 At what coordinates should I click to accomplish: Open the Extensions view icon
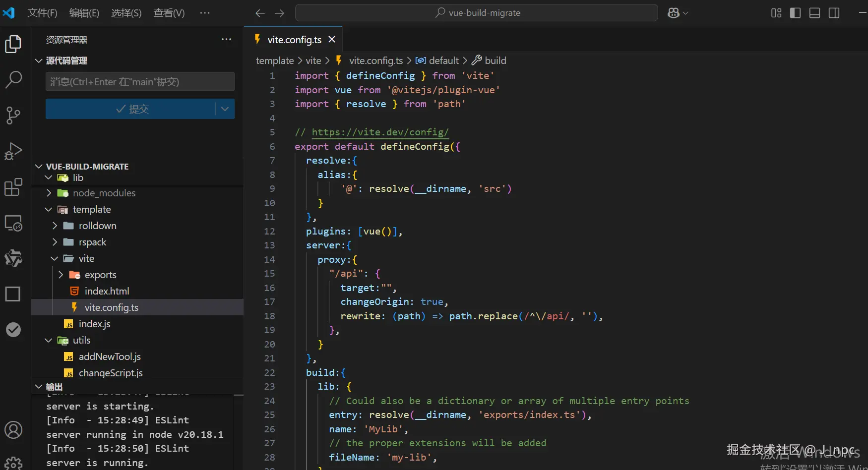(13, 187)
